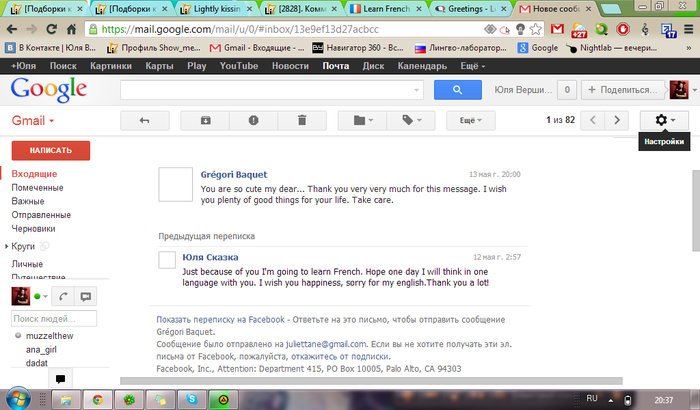This screenshot has height=410, width=700.
Task: Switch to the Greetings tab
Action: click(x=471, y=9)
